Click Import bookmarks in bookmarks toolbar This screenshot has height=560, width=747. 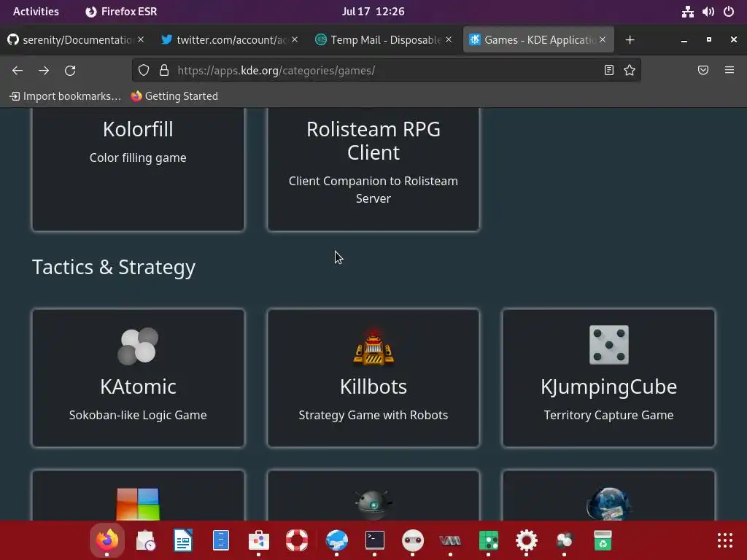(x=65, y=96)
